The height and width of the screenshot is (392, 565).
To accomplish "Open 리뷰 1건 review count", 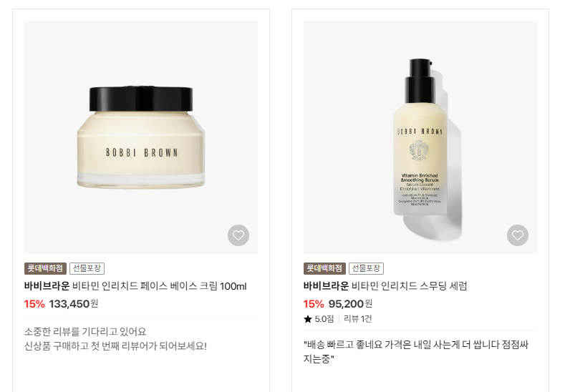I will point(358,319).
